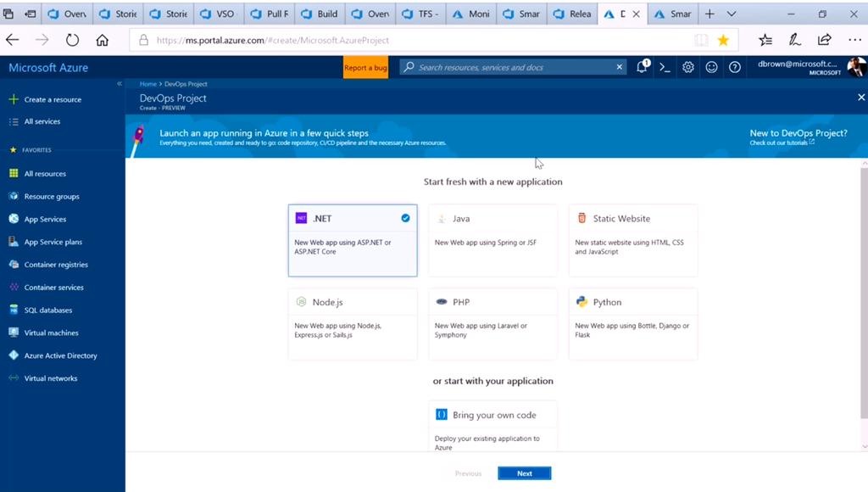Click the Next button
Viewport: 868px width, 492px height.
pyautogui.click(x=525, y=473)
